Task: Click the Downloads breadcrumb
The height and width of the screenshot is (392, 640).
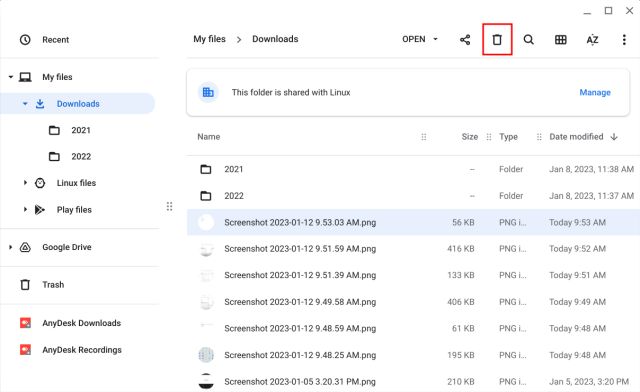Action: 275,39
